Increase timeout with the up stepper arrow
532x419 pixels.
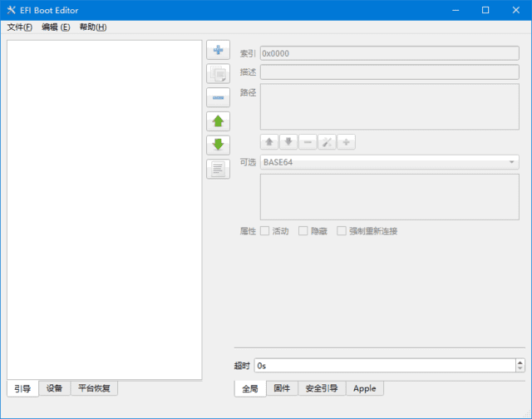point(520,362)
